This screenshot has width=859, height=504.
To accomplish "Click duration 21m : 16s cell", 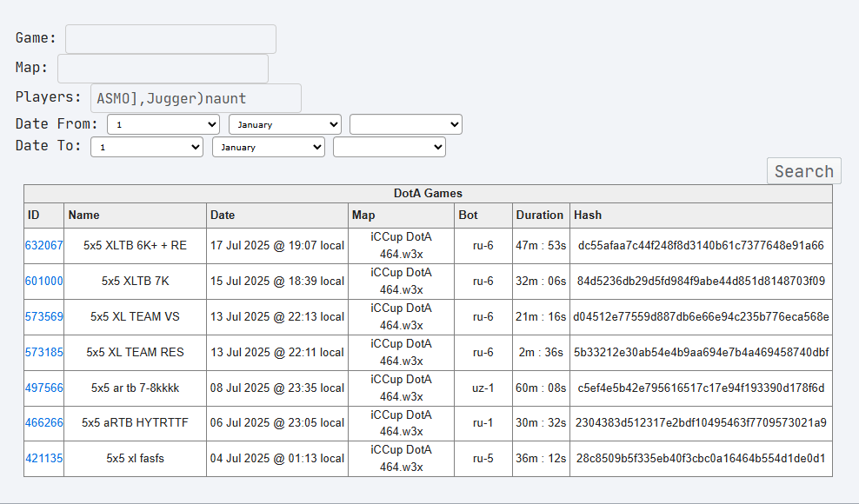I will coord(541,316).
